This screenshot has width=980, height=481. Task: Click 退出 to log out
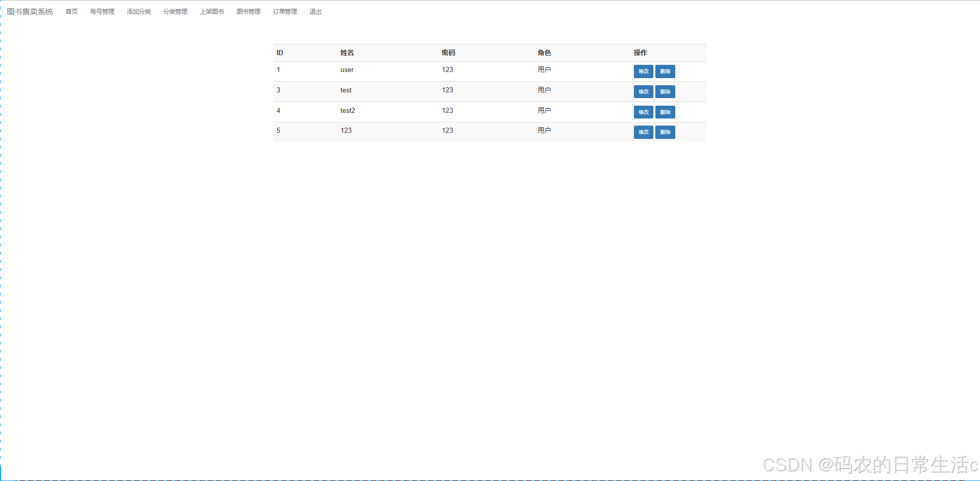314,11
